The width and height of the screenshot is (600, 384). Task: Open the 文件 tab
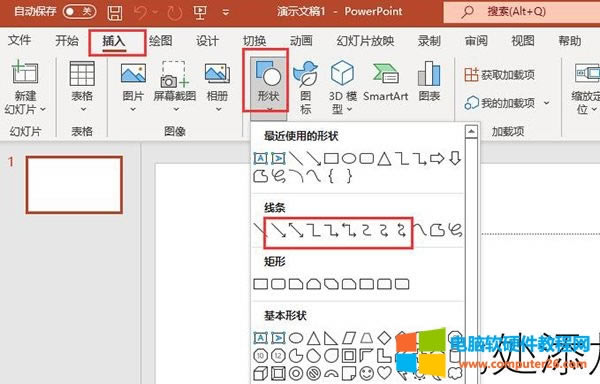point(19,40)
